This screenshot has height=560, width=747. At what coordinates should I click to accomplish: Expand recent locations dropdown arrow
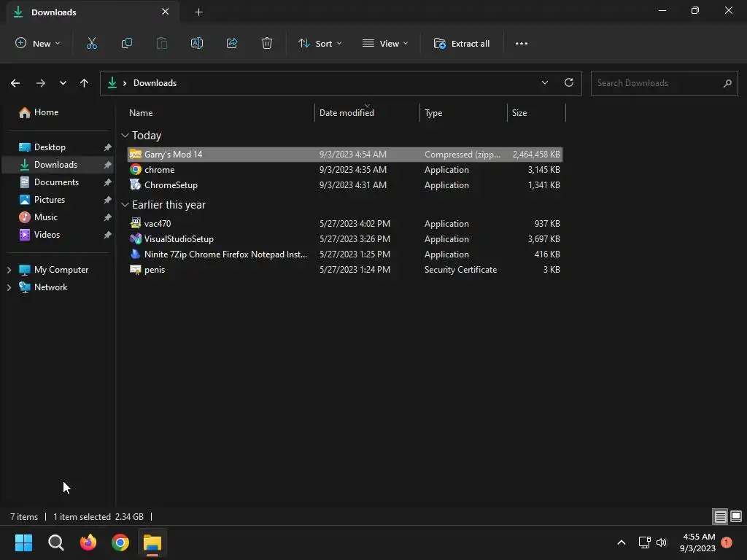click(x=63, y=83)
